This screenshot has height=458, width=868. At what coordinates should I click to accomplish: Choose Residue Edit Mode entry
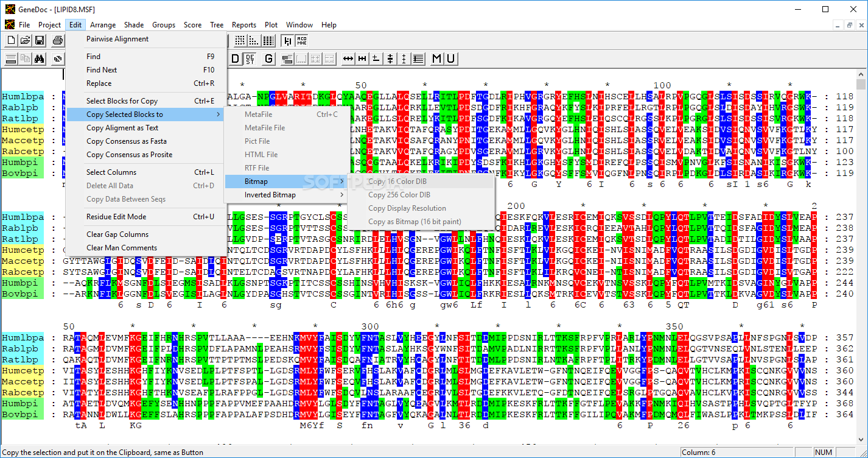[x=146, y=217]
